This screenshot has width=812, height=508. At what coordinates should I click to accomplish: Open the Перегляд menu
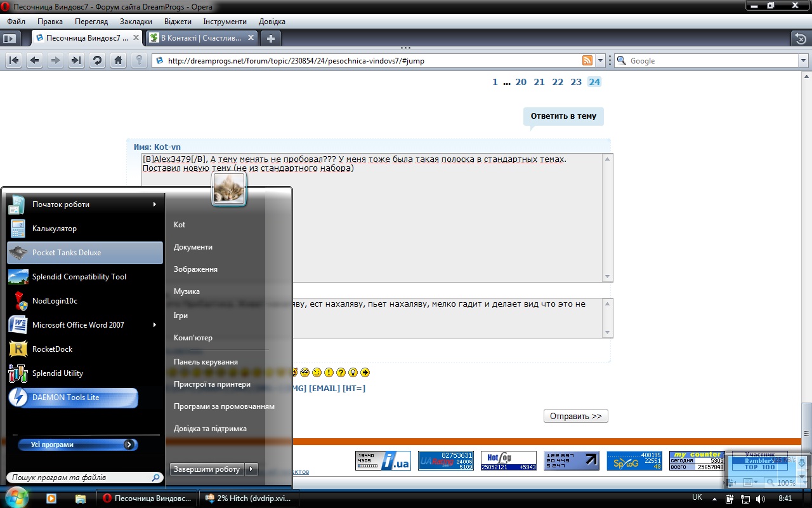point(91,22)
